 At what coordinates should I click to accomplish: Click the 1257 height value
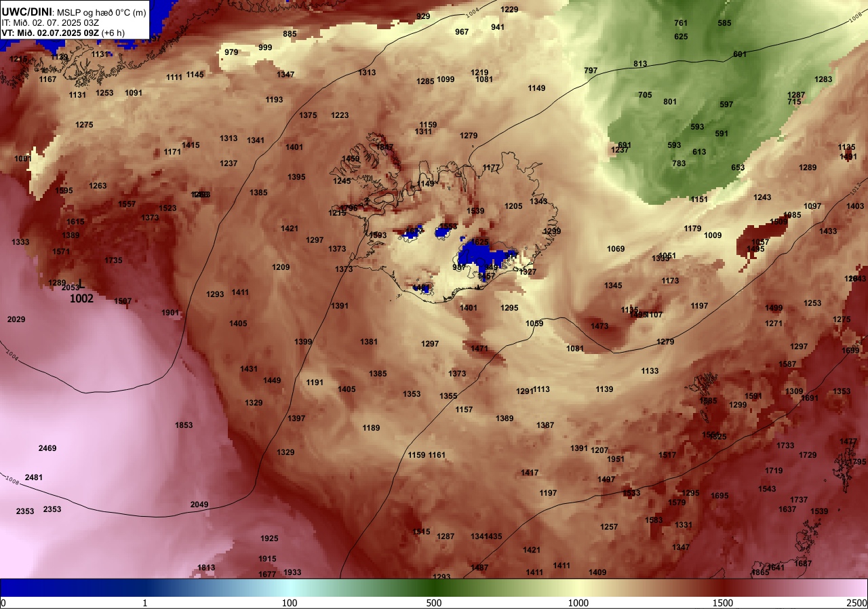tap(609, 527)
